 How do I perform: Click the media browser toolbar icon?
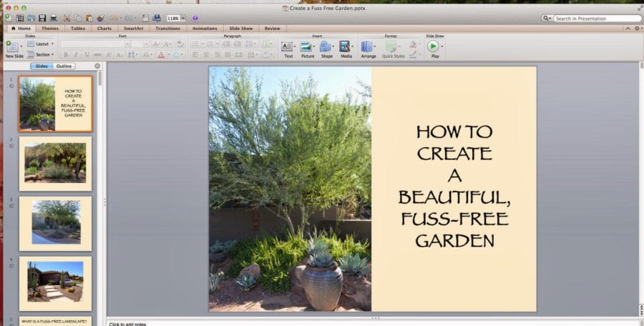pos(157,18)
